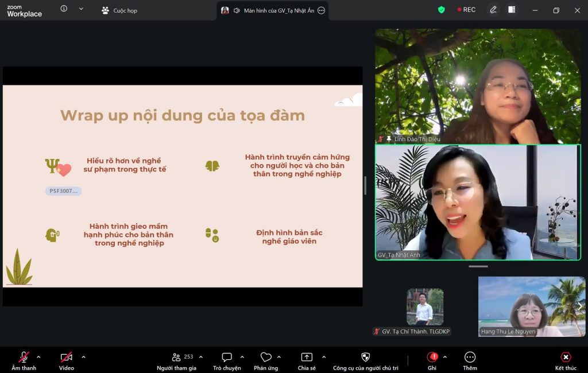
Task: Open the Phản ứng reactions heart icon
Action: click(265, 358)
